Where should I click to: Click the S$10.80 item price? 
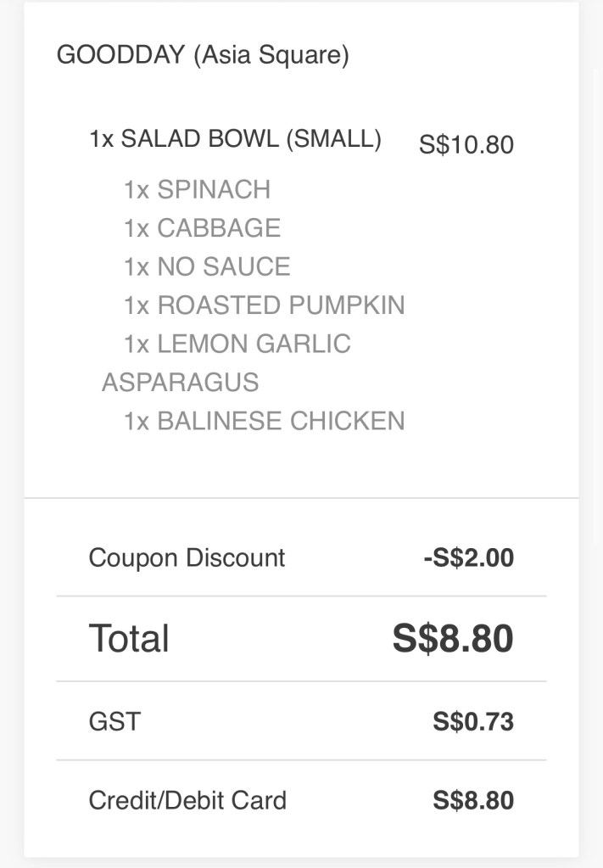click(466, 144)
